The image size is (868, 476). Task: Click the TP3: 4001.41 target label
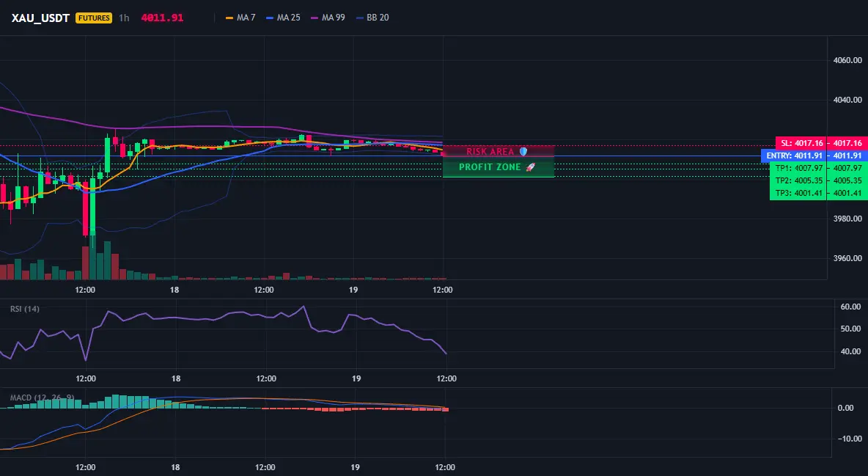[799, 194]
